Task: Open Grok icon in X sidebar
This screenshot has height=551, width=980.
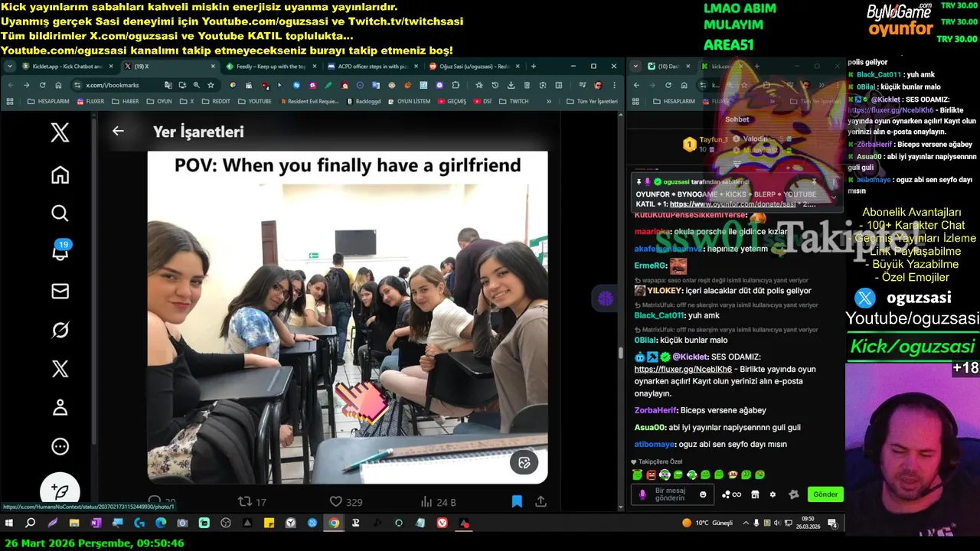Action: coord(60,330)
